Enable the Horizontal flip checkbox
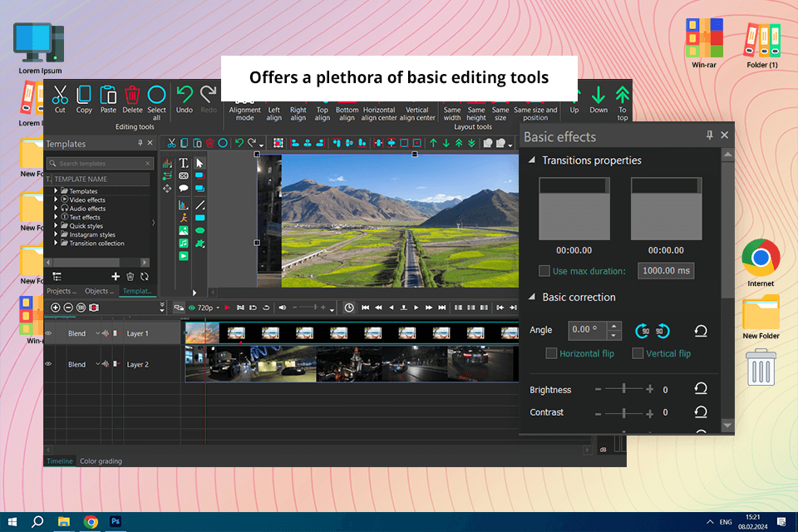798x532 pixels. click(x=551, y=353)
